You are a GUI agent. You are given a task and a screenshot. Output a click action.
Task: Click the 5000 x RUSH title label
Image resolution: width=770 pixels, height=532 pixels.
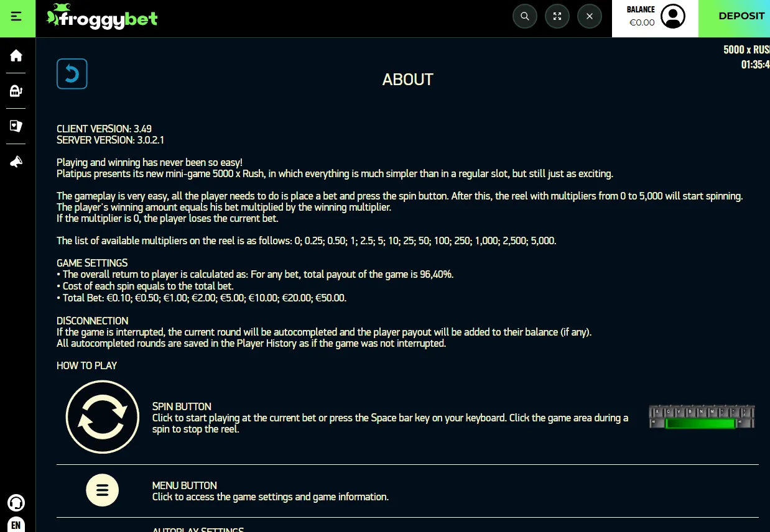(746, 50)
